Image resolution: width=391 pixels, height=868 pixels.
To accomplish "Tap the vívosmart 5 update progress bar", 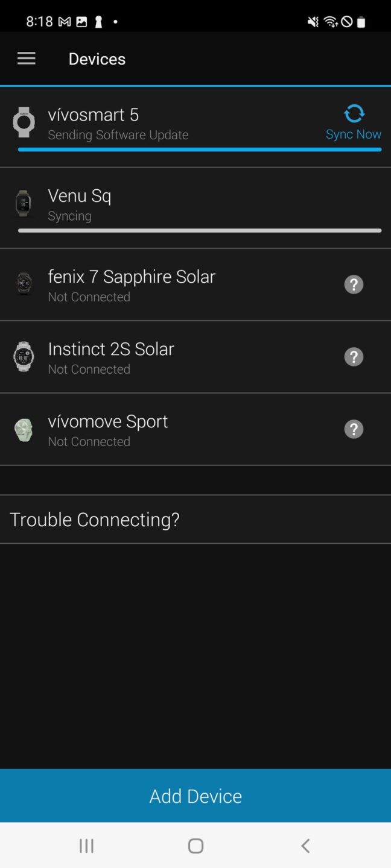I will [x=200, y=147].
